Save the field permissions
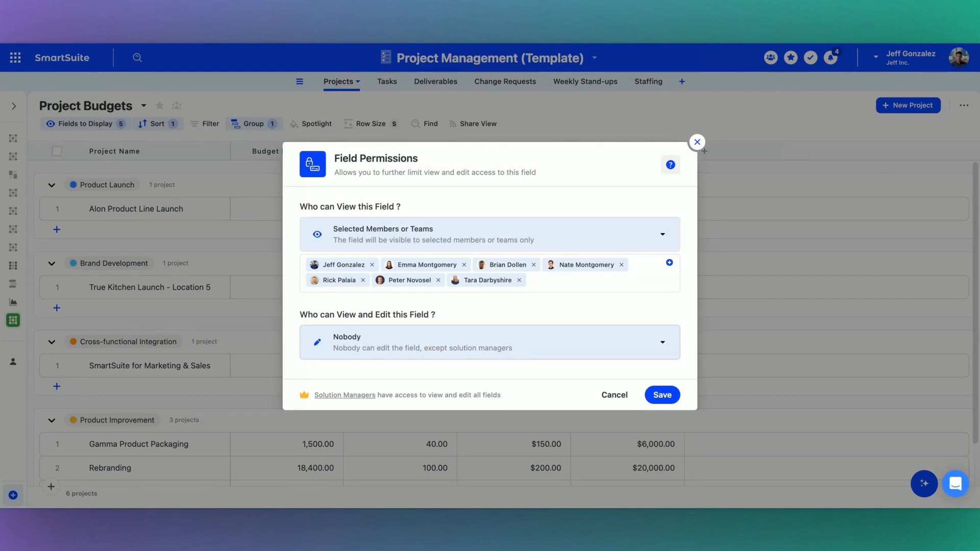The image size is (980, 551). 662,395
